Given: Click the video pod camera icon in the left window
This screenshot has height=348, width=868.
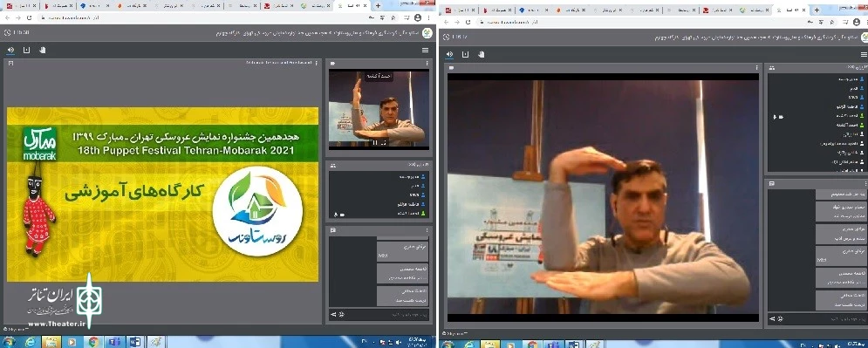Looking at the screenshot, I should coord(333,64).
